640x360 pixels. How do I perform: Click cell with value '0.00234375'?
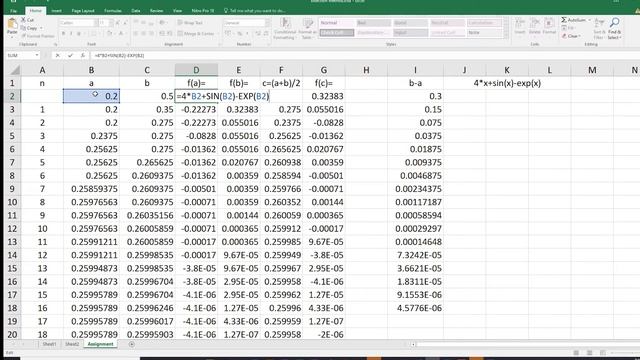tap(416, 189)
